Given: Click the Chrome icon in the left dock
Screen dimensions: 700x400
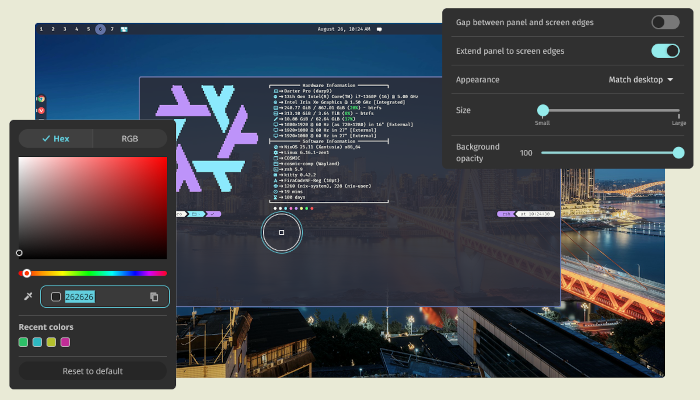Looking at the screenshot, I should pyautogui.click(x=40, y=99).
